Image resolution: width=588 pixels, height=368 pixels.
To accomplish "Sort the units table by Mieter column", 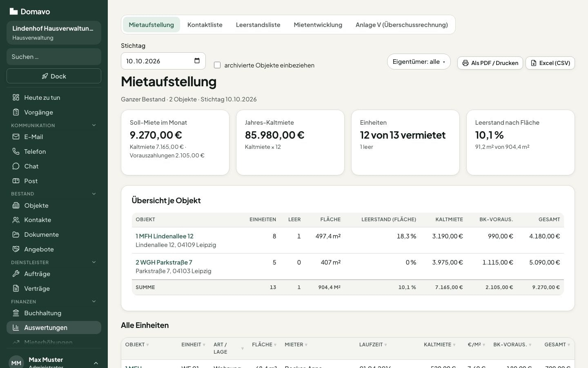I will click(x=296, y=345).
